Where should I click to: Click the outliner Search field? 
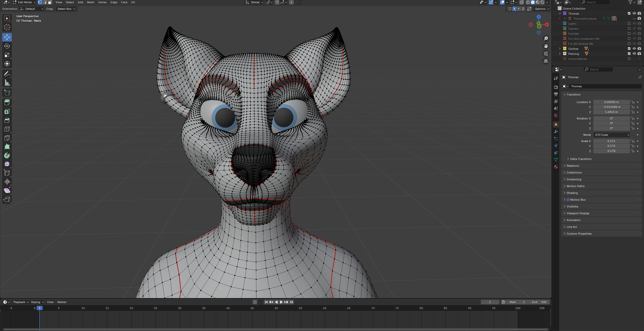point(595,2)
